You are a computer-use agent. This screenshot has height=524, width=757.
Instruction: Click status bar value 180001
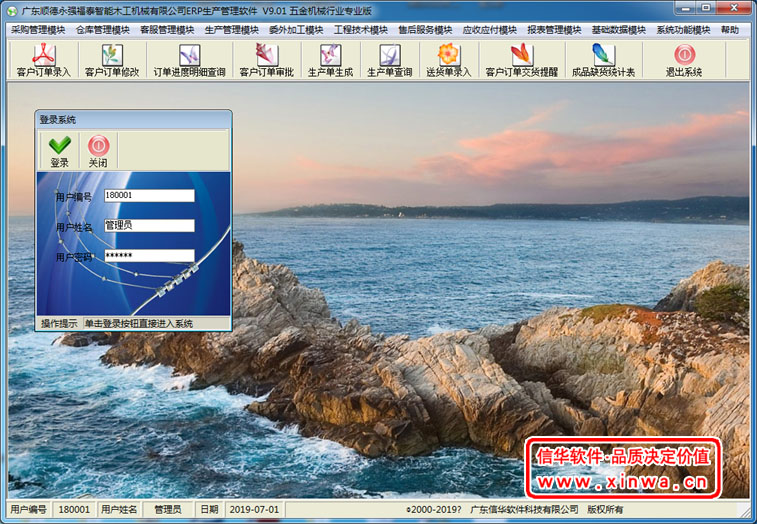click(74, 510)
